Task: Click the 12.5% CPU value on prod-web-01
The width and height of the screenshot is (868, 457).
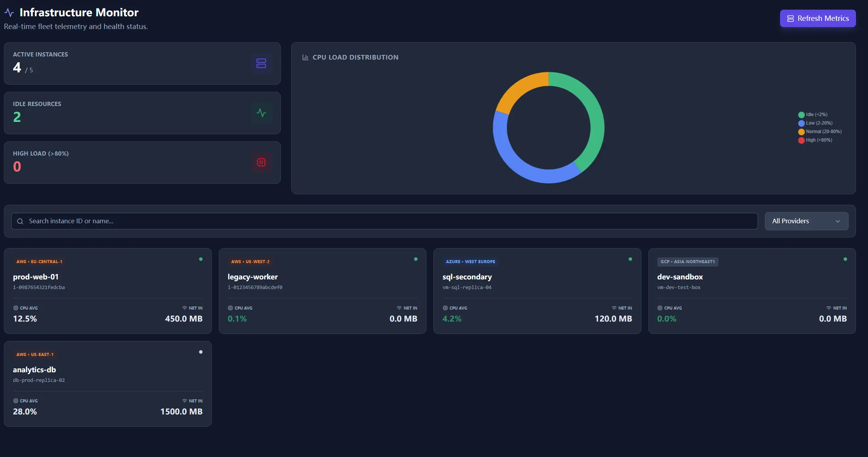Action: (x=25, y=318)
